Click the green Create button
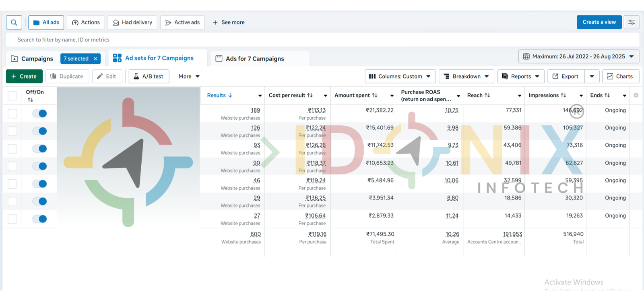Screen dimensions: 644x301 [x=24, y=77]
